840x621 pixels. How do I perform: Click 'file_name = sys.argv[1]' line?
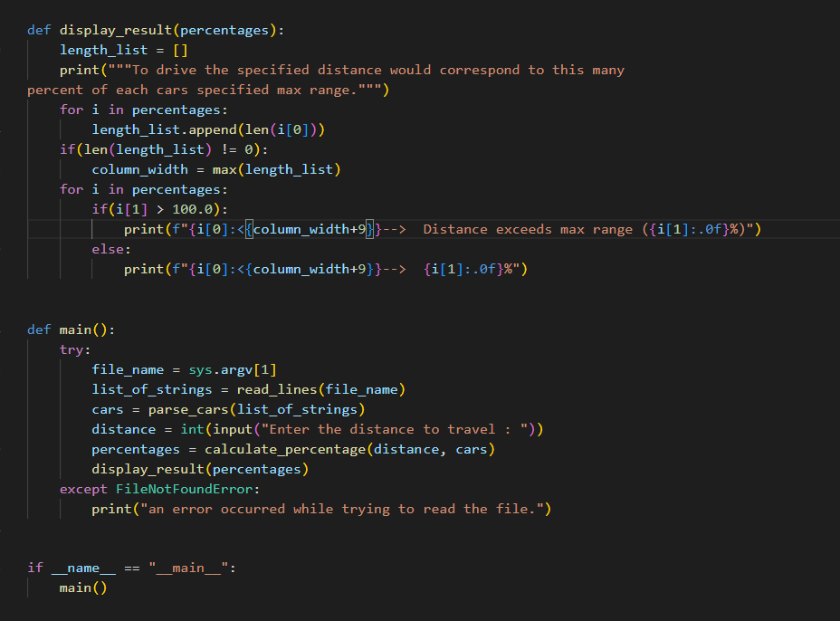[185, 369]
